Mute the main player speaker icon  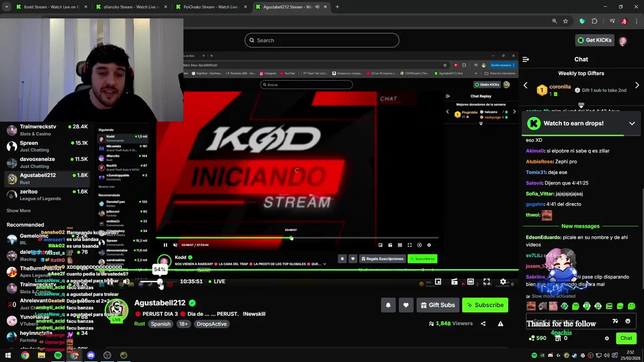(126, 282)
